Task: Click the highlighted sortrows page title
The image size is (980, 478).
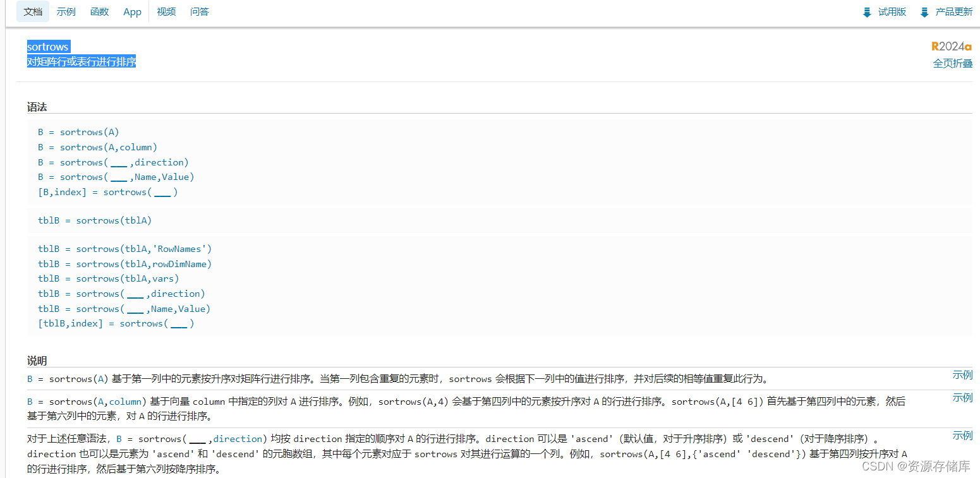Action: click(x=48, y=46)
